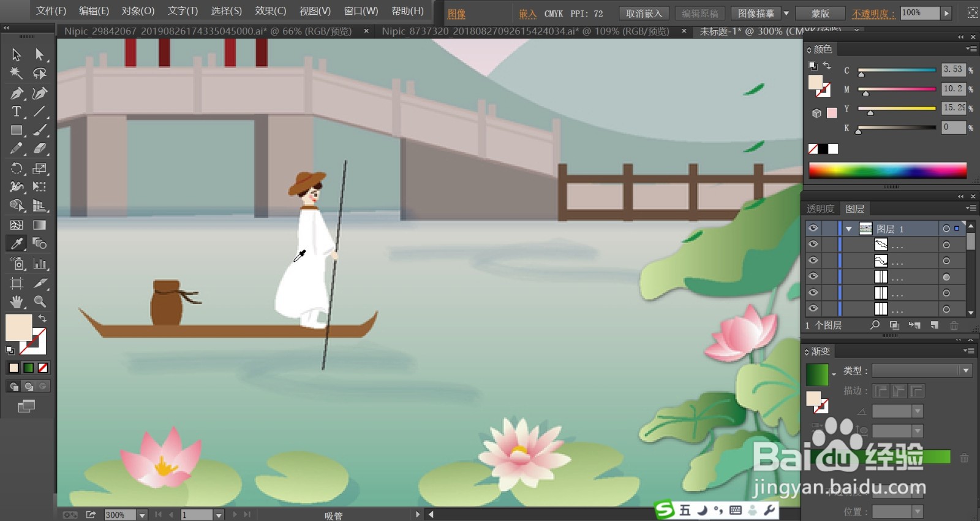
Task: Select the Zoom magnifier tool
Action: (40, 302)
